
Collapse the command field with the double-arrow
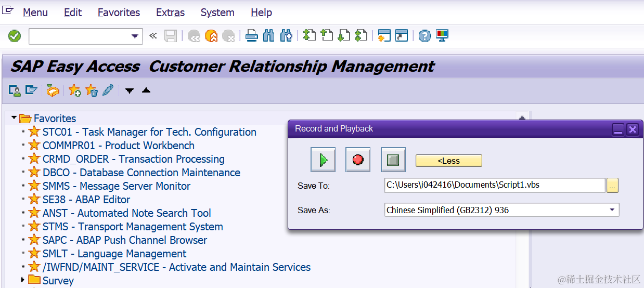[153, 36]
